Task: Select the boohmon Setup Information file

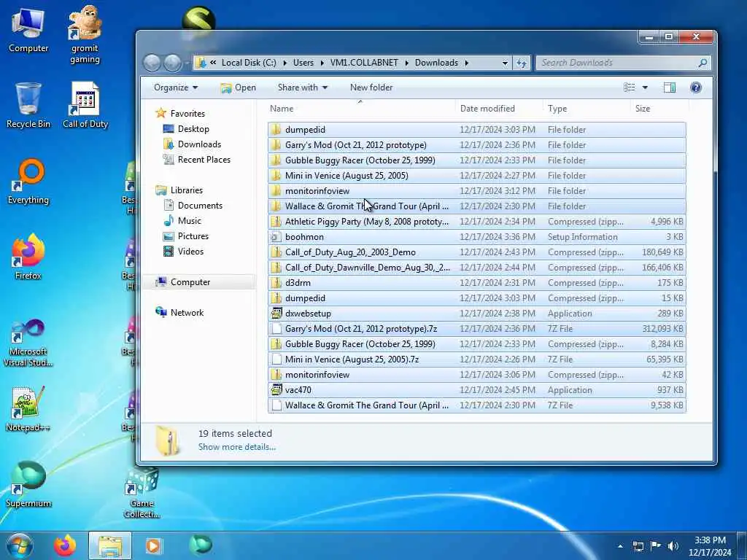Action: pos(477,237)
